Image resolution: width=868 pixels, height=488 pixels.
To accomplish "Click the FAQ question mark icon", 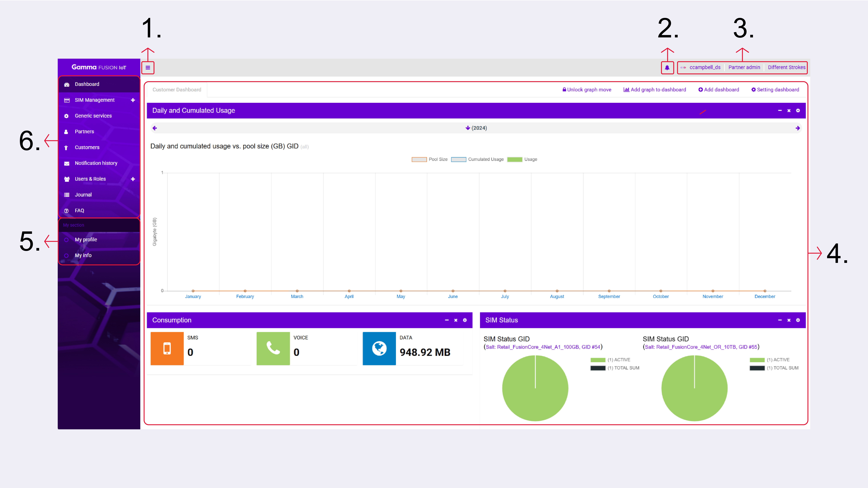I will point(66,211).
